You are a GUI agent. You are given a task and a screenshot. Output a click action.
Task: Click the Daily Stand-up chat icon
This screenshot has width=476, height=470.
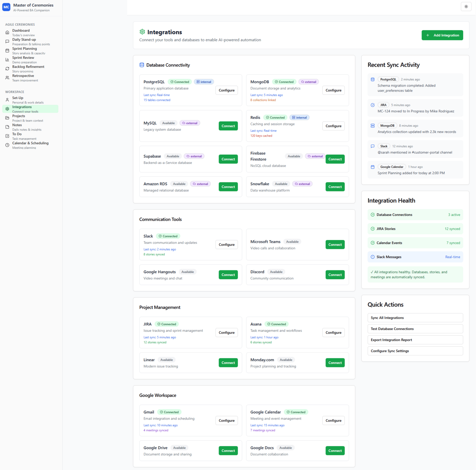click(7, 42)
